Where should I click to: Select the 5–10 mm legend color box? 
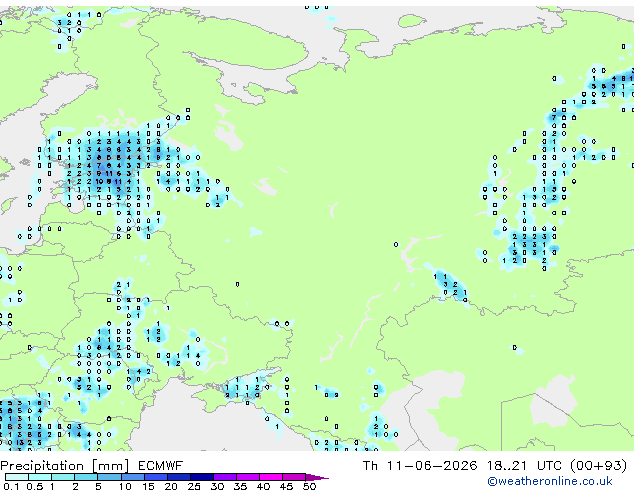[x=109, y=477]
